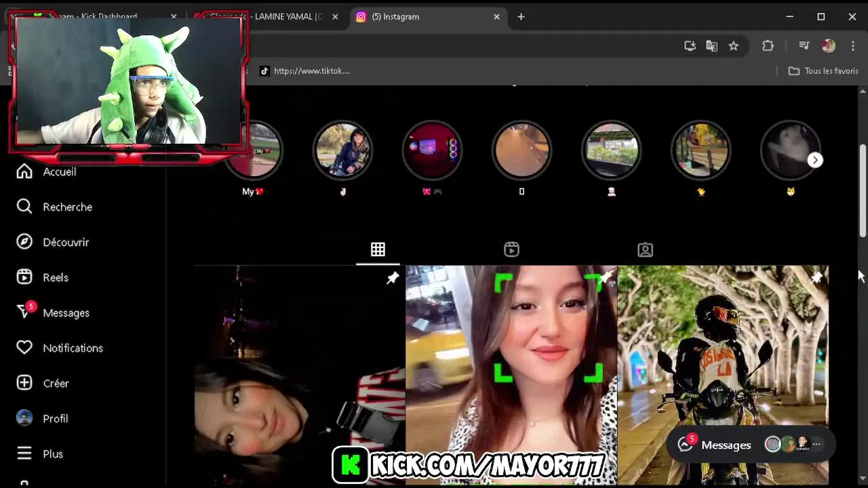Click the translate page icon
The width and height of the screenshot is (868, 488).
point(711,45)
